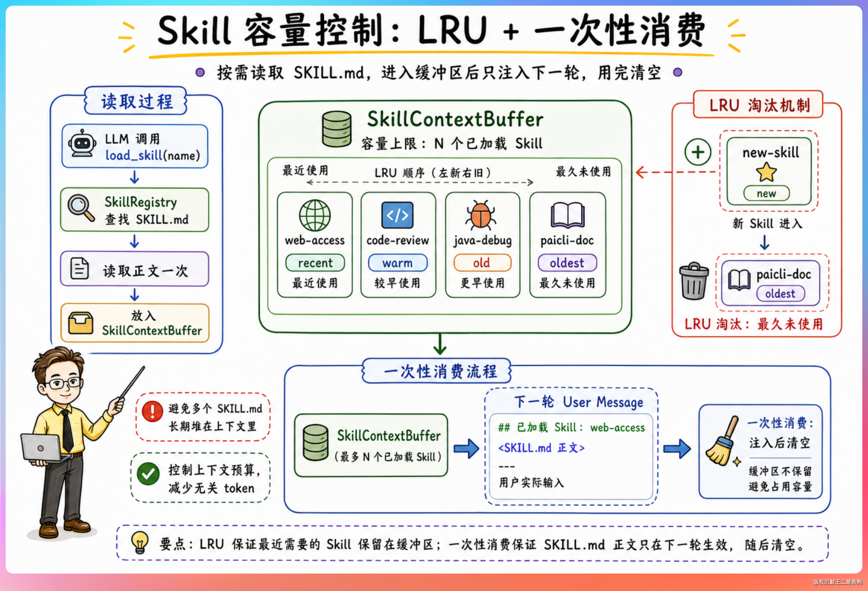Image resolution: width=868 pixels, height=591 pixels.
Task: Click the green checkmark circle icon
Action: click(x=148, y=474)
